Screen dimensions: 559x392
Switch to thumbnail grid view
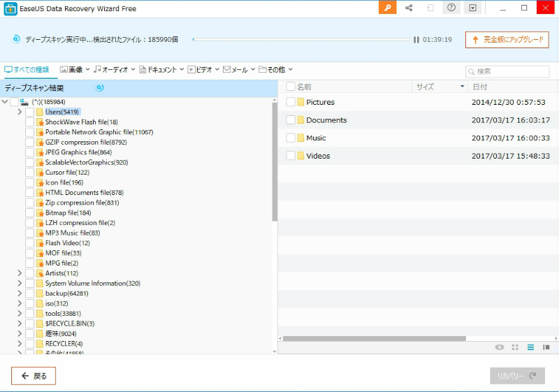click(x=515, y=347)
